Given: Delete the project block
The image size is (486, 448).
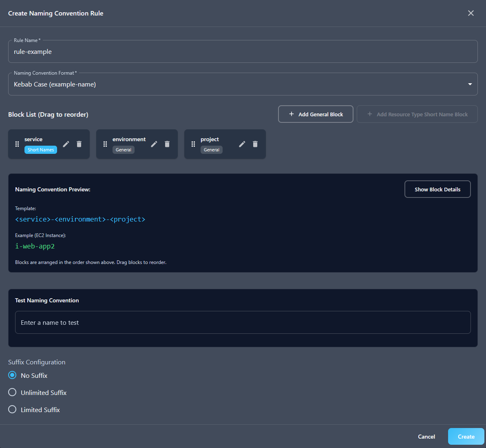Looking at the screenshot, I should click(255, 144).
